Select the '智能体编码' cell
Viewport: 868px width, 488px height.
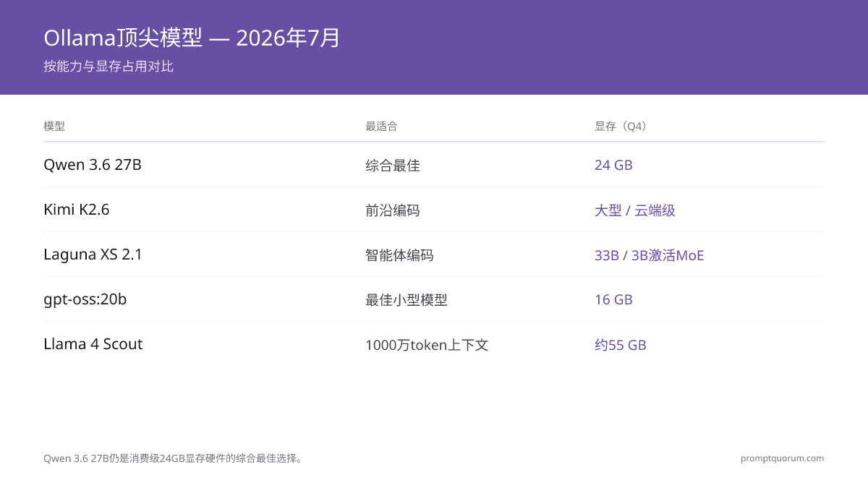coord(399,255)
